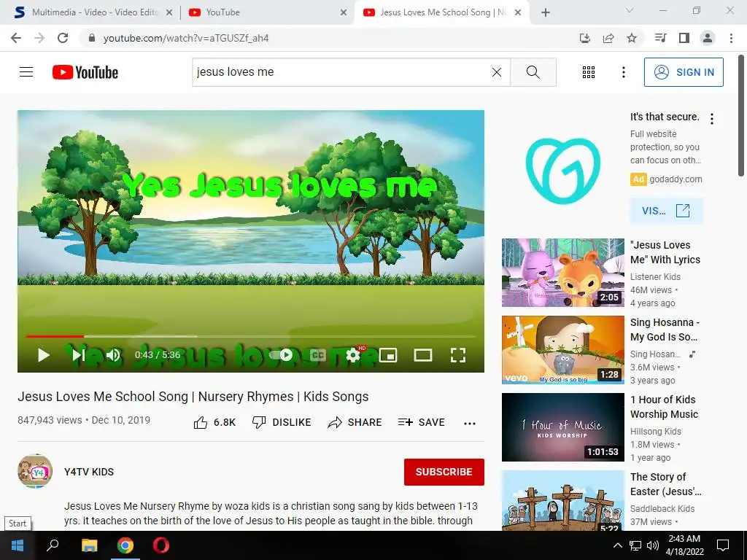Open Opera browser from taskbar
Screen dimensions: 747x560
click(161, 545)
